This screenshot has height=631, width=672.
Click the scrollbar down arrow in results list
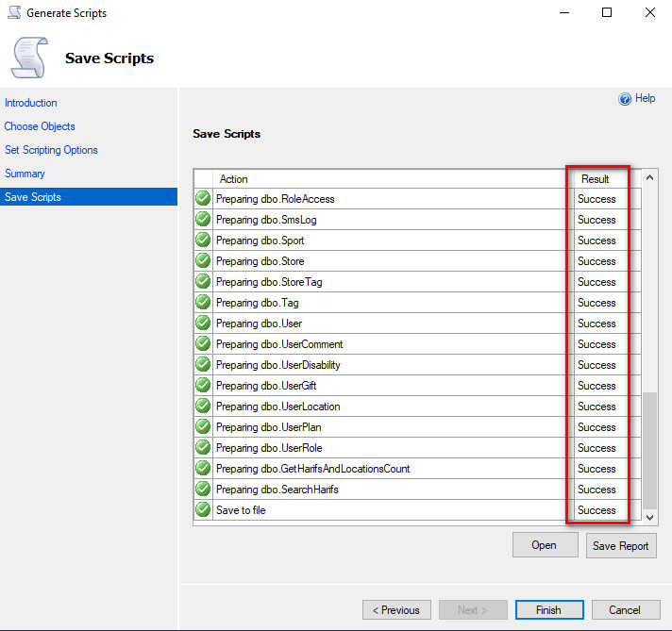pos(649,518)
